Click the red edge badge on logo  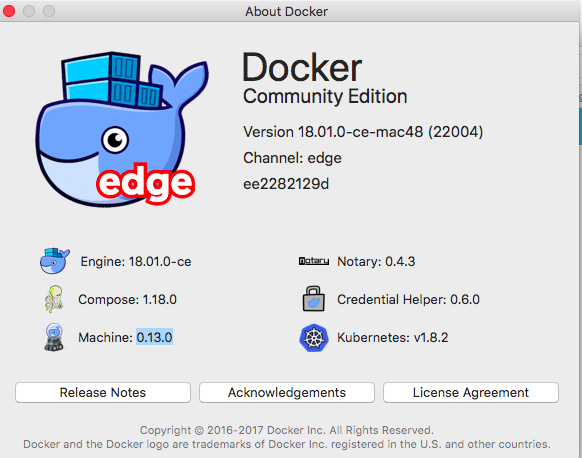click(145, 183)
